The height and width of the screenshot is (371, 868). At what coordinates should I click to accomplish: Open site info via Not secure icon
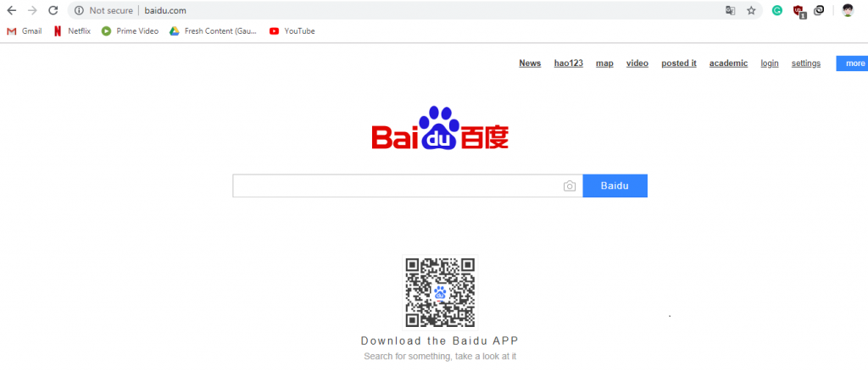79,10
